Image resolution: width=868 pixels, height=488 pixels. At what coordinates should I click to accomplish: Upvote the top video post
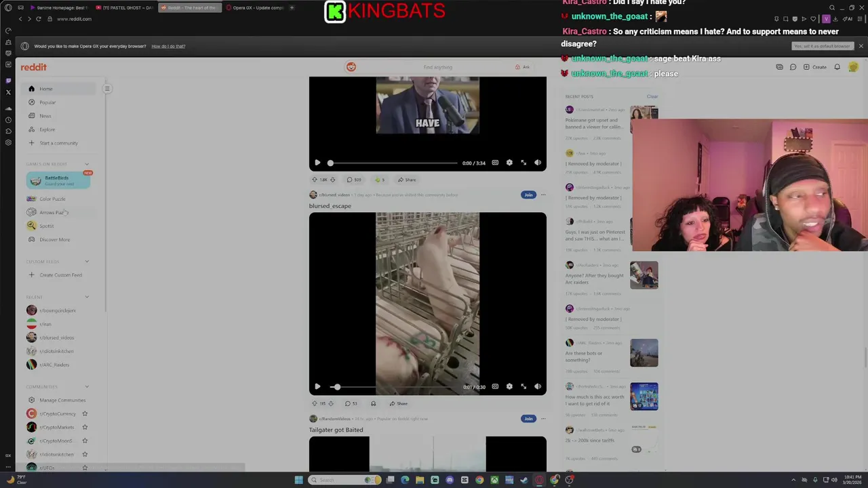coord(314,180)
